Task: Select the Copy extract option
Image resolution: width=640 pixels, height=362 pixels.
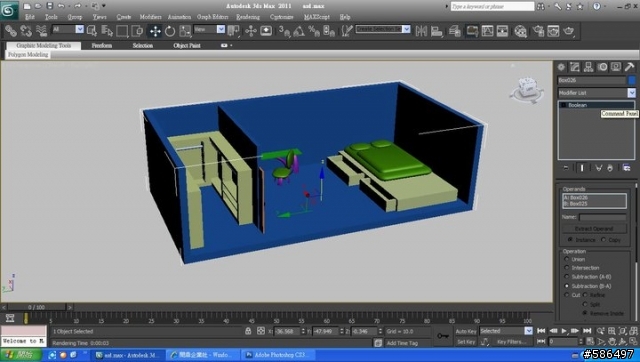Action: pos(603,240)
